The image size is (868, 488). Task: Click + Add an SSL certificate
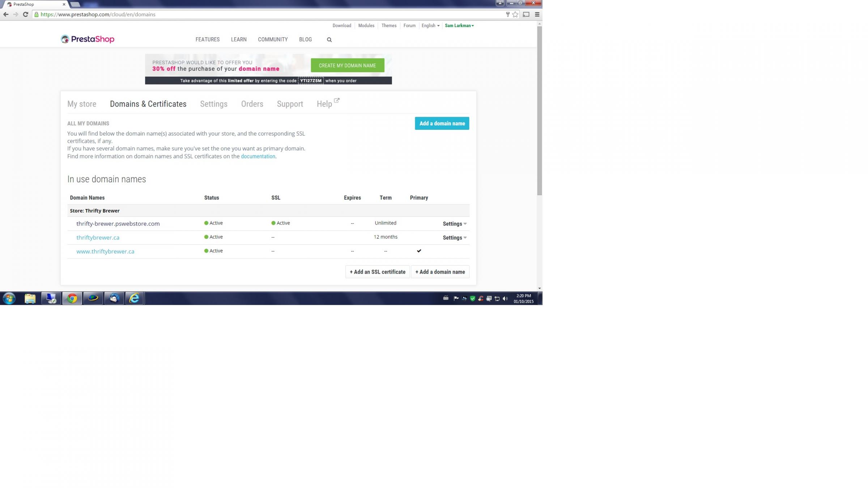378,272
